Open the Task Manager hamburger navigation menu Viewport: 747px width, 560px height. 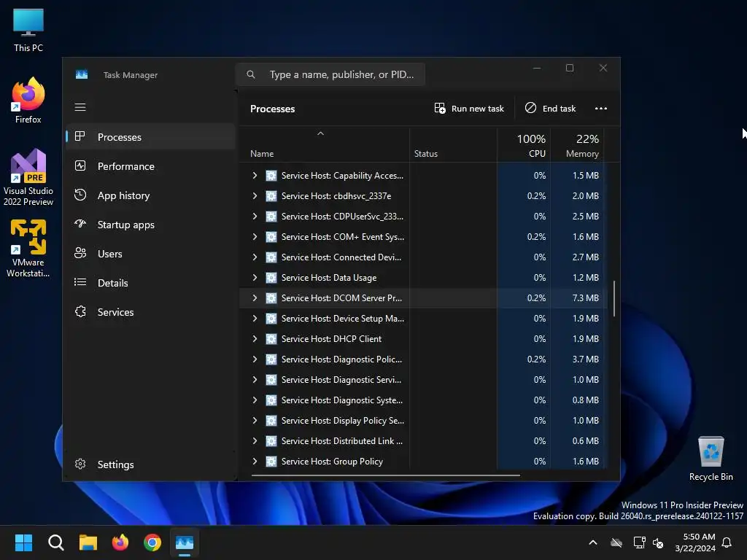coord(80,108)
